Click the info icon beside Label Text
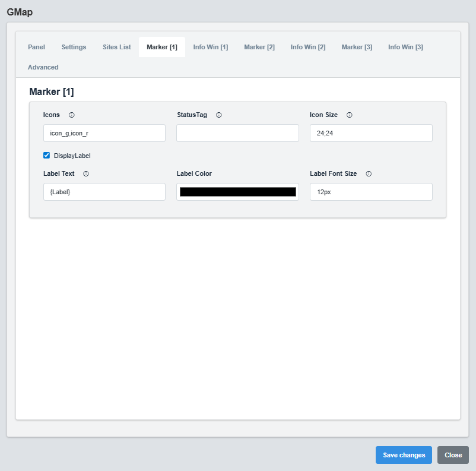476x471 pixels. pos(85,173)
